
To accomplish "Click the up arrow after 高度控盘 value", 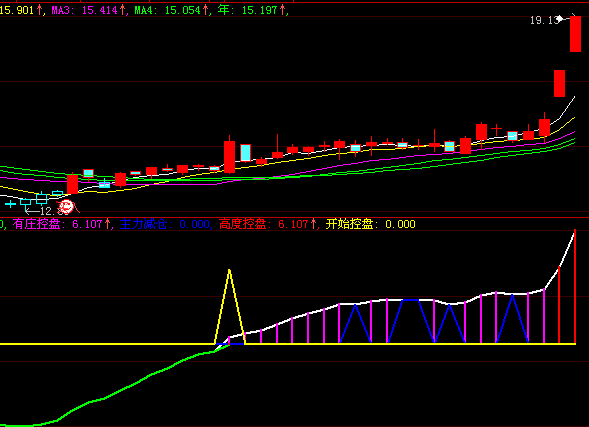I will click(x=313, y=224).
